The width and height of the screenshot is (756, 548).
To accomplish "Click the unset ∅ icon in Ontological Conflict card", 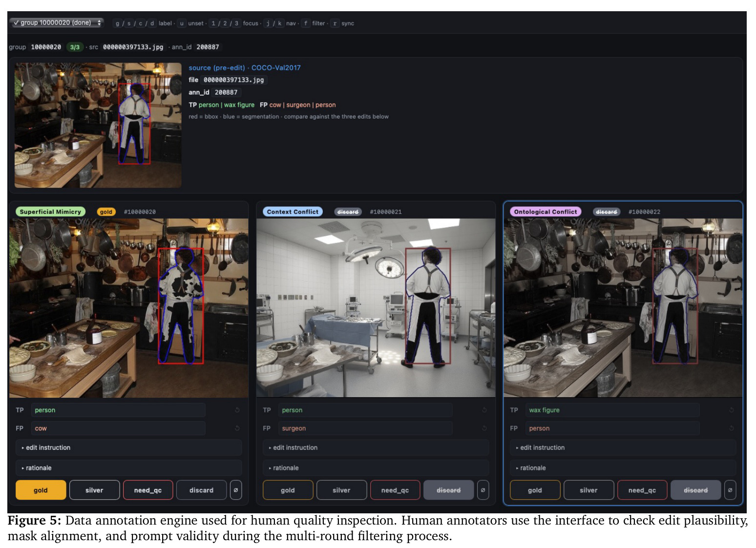I will click(x=730, y=490).
